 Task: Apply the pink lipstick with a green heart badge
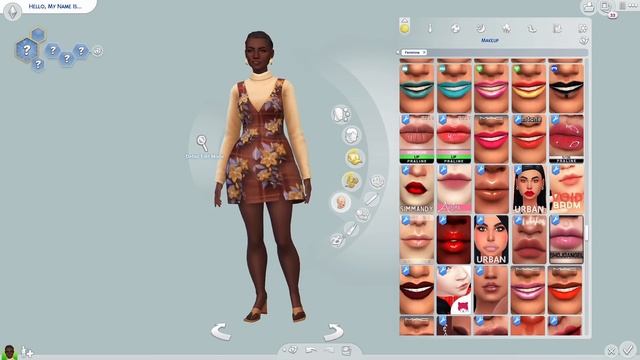click(x=491, y=88)
